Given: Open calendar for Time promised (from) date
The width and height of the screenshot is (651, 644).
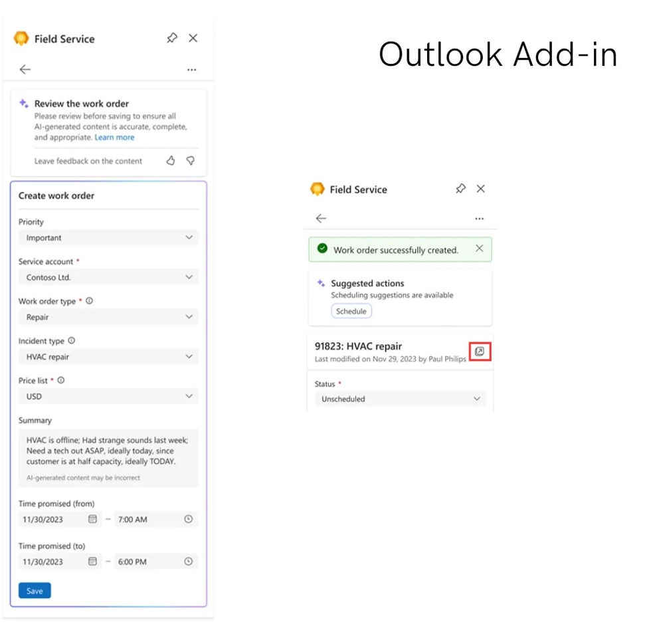Looking at the screenshot, I should [92, 519].
